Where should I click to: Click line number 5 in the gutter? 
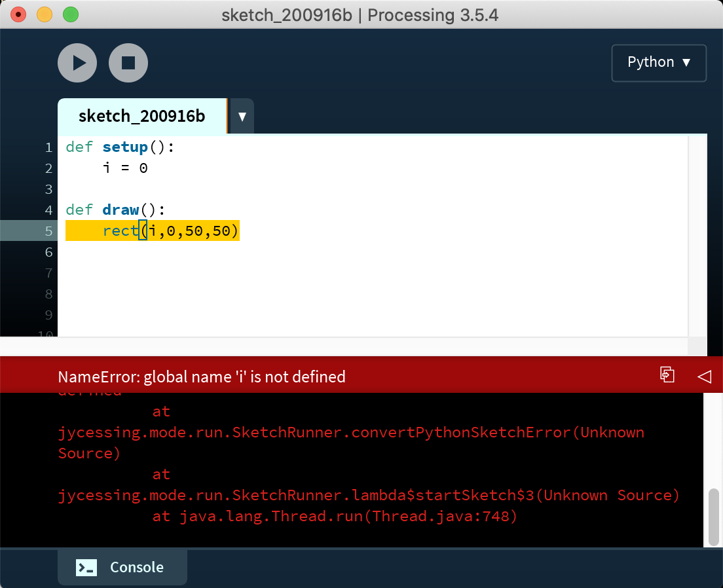48,231
